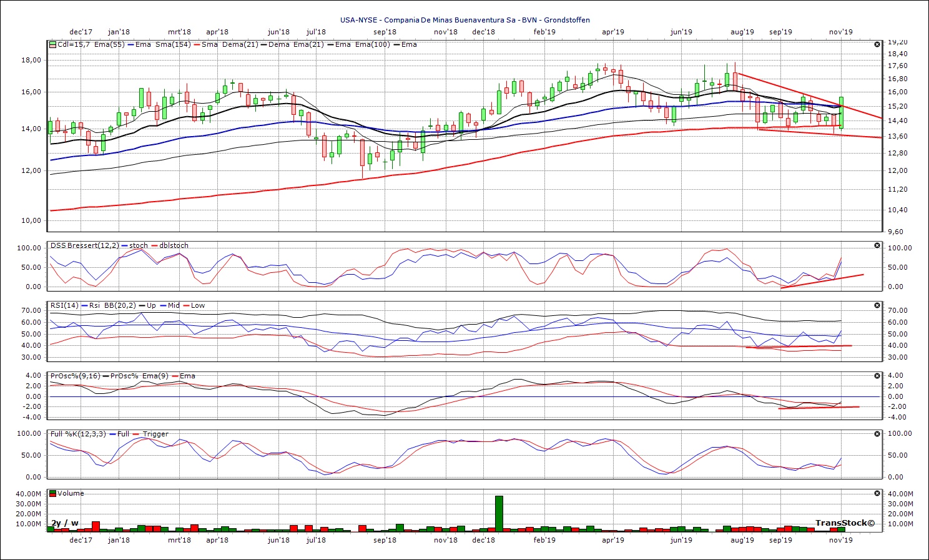This screenshot has height=560, width=929.
Task: Click the 9,60 right axis label
Action: [x=898, y=232]
